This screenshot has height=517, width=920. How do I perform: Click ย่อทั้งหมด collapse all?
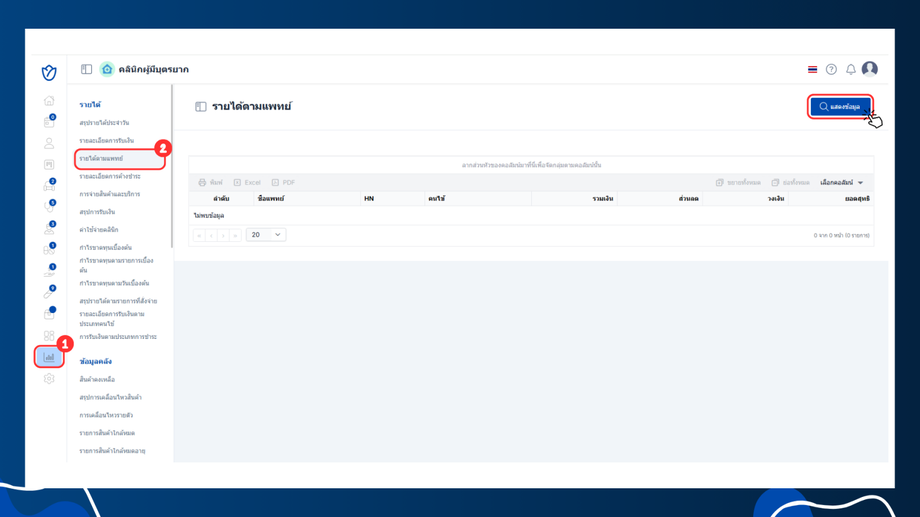(x=790, y=183)
